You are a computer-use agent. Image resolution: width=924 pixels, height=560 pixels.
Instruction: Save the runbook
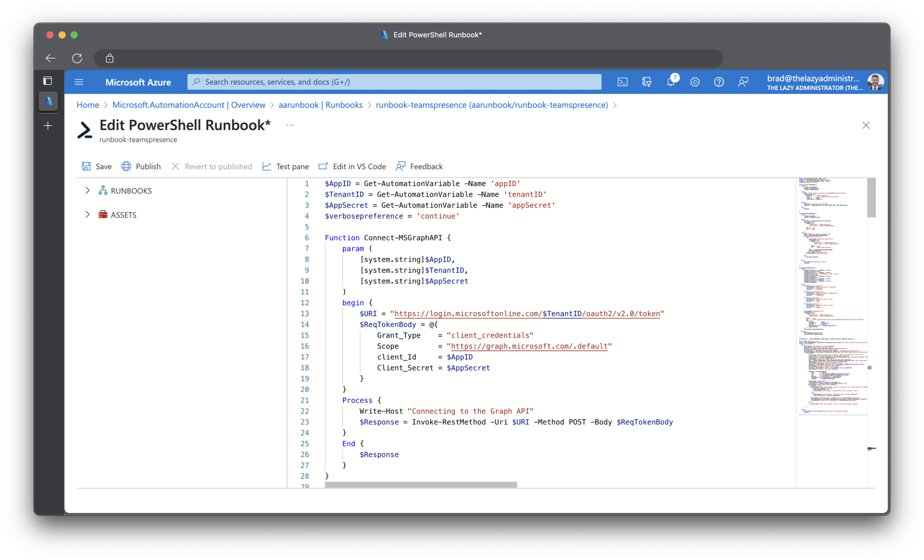tap(97, 166)
